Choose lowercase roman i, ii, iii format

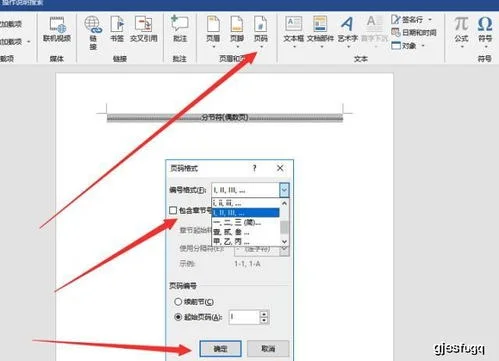click(245, 203)
